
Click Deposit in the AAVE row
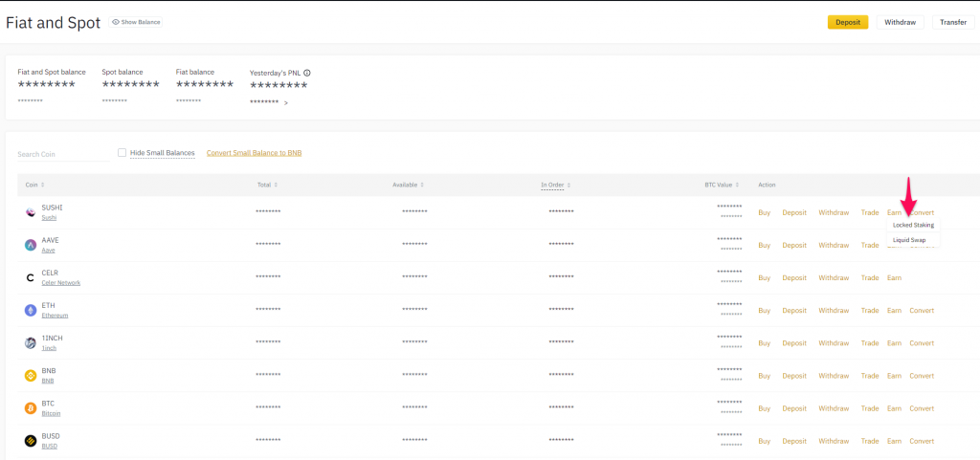(x=794, y=245)
